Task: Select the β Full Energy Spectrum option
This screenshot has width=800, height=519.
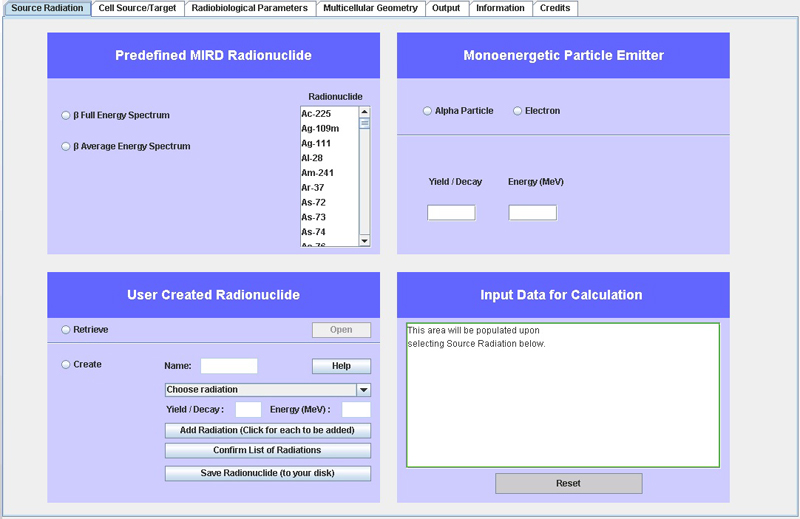Action: click(67, 116)
